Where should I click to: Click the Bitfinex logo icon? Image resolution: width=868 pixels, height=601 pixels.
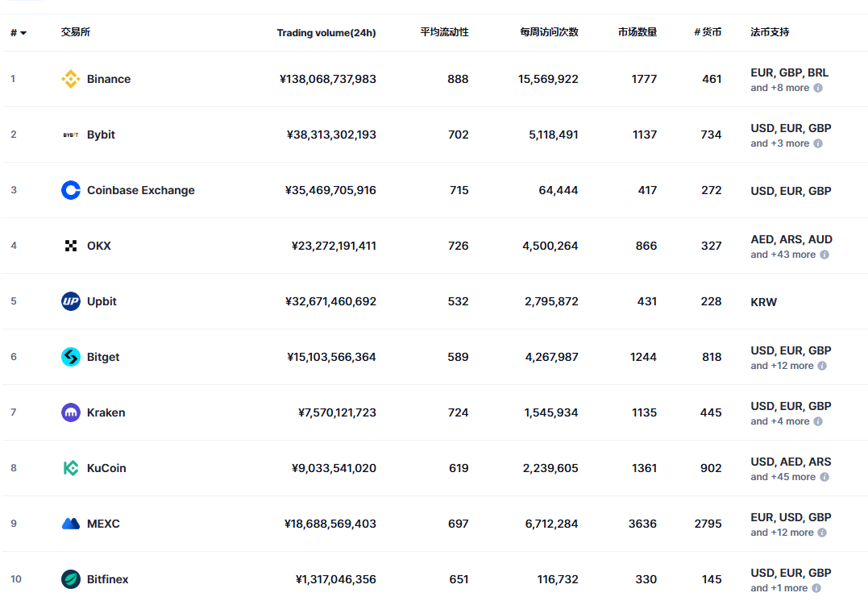click(x=70, y=579)
